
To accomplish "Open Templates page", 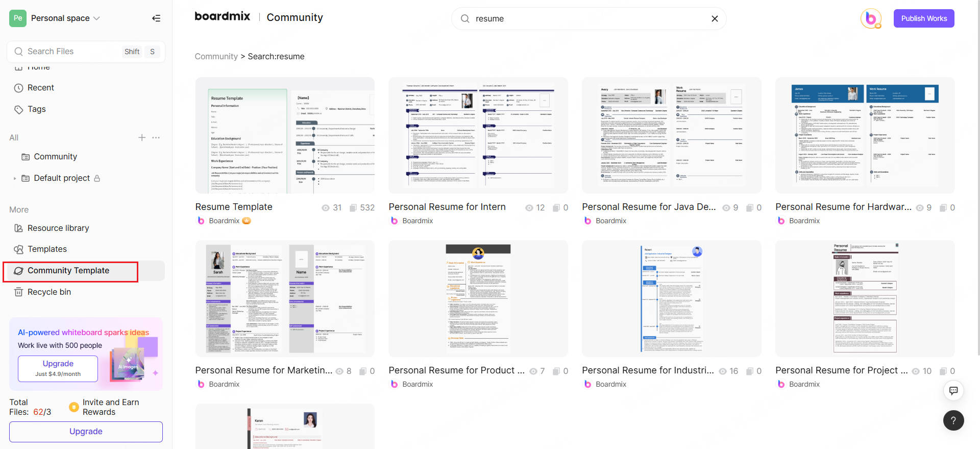I will point(47,249).
